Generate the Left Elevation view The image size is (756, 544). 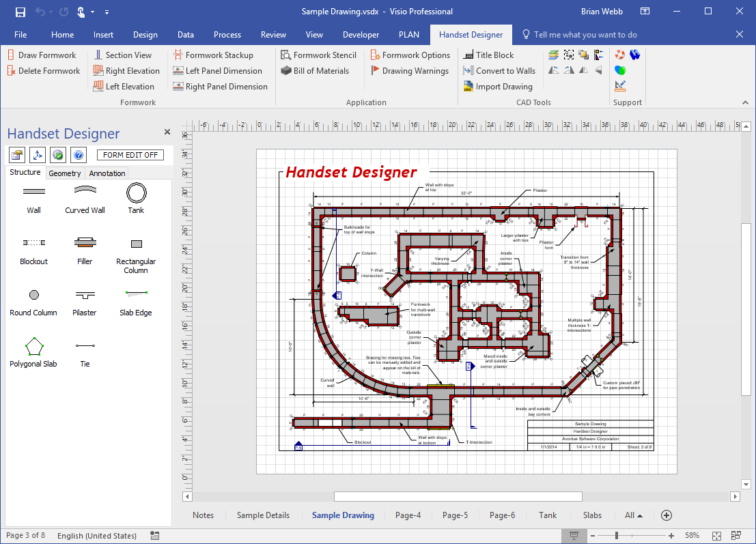tap(124, 86)
